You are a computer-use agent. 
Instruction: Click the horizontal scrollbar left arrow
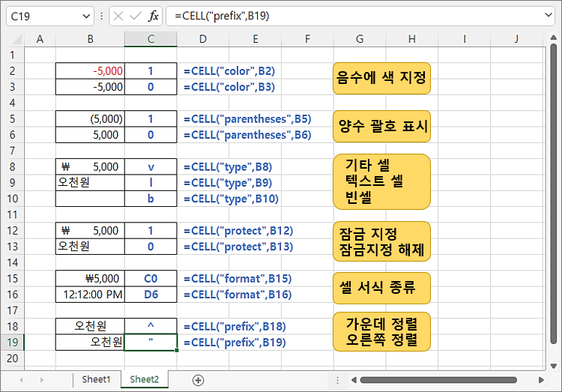point(354,380)
